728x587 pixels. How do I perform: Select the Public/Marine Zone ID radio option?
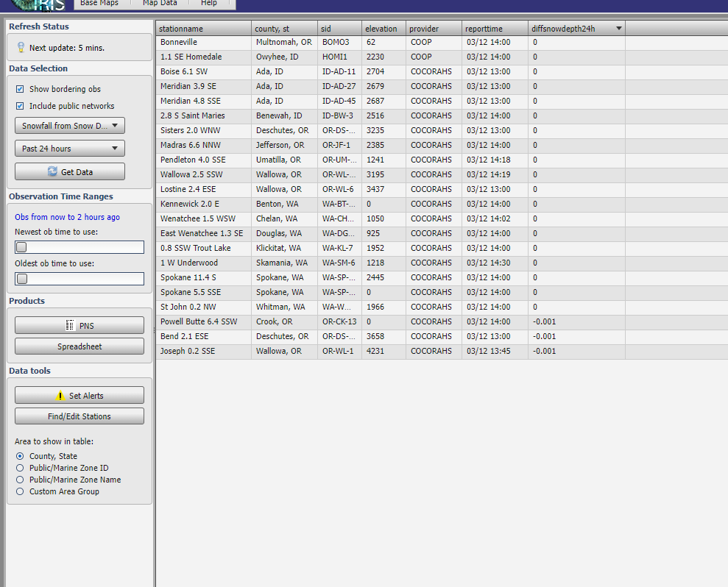point(20,468)
